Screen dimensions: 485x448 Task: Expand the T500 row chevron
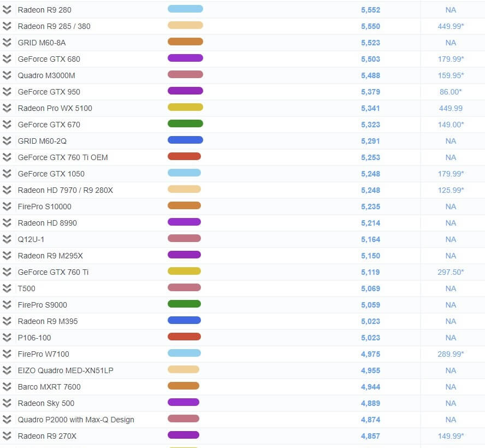[7, 288]
